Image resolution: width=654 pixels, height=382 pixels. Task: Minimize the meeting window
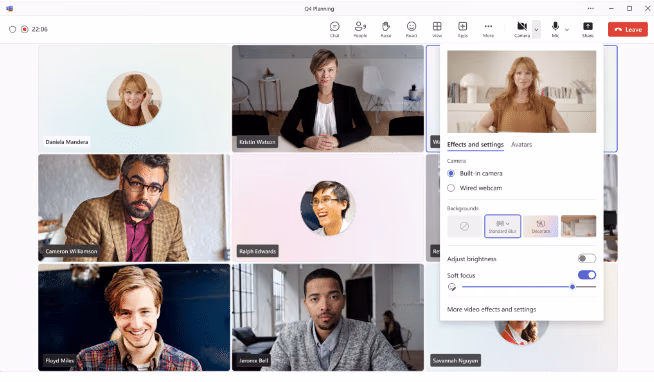point(611,8)
